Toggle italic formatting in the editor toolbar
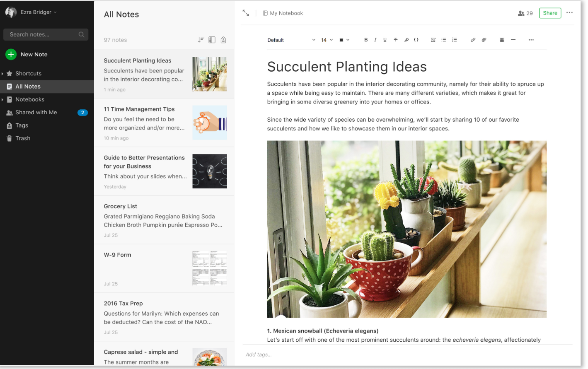This screenshot has height=369, width=588. click(375, 40)
